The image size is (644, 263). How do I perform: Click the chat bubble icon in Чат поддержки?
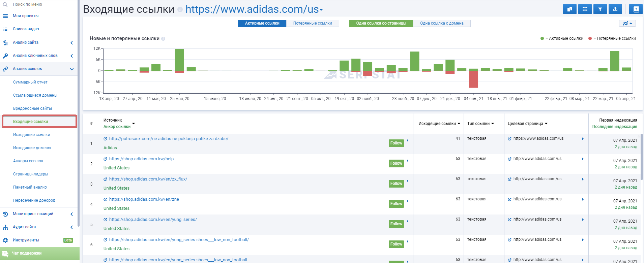coord(5,254)
